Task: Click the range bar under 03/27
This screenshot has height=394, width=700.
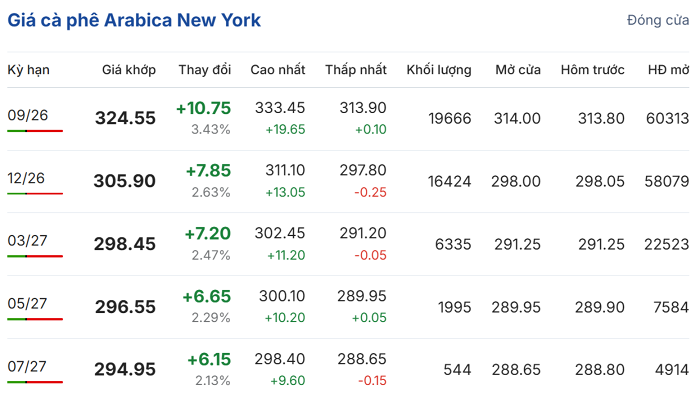Action: tap(35, 256)
